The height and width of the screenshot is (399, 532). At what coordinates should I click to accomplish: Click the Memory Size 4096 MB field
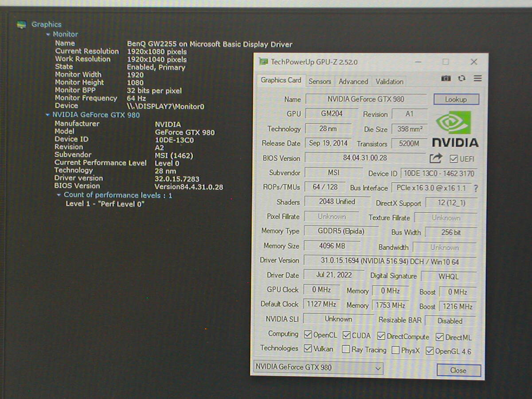click(332, 246)
